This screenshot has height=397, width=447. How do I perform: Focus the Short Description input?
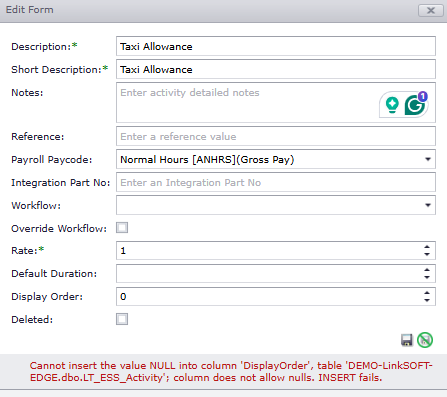pyautogui.click(x=276, y=69)
